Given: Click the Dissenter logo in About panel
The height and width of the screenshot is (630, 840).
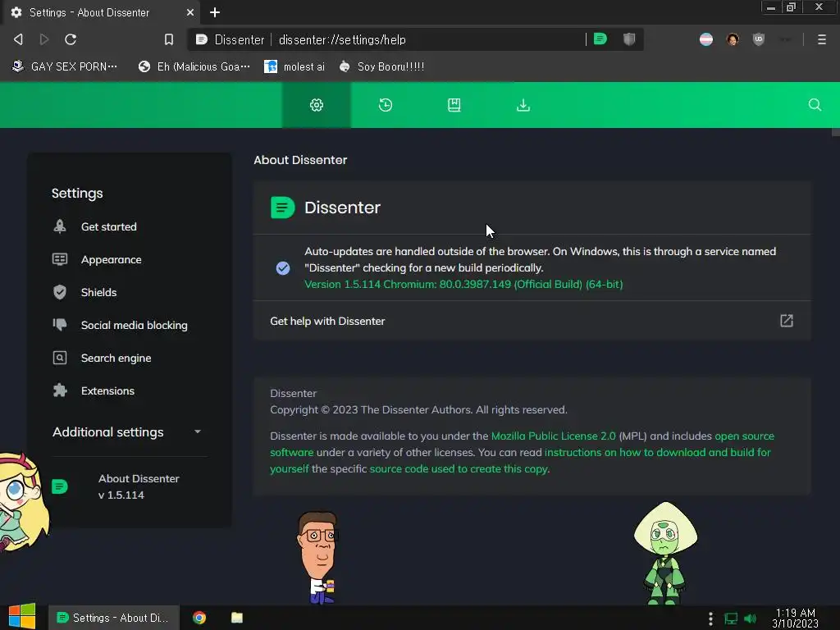Looking at the screenshot, I should [x=283, y=208].
